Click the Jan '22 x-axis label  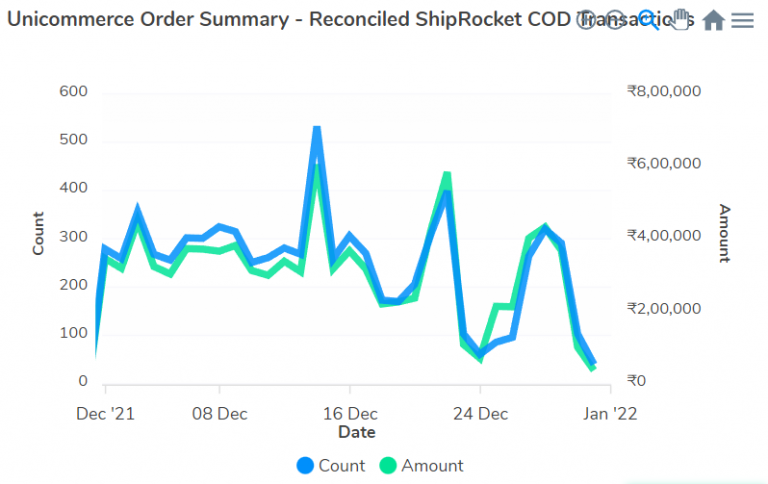[610, 413]
